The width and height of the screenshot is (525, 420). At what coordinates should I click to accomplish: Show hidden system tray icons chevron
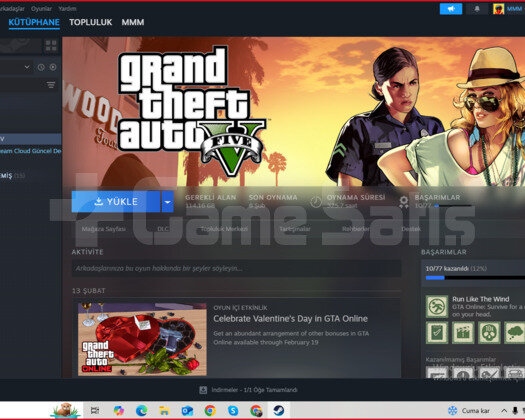pyautogui.click(x=504, y=410)
